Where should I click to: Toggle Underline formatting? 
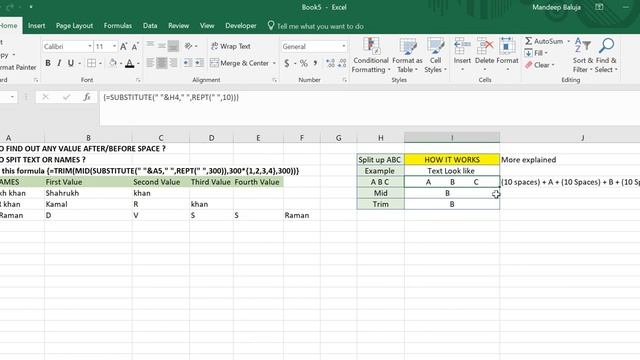click(x=71, y=63)
